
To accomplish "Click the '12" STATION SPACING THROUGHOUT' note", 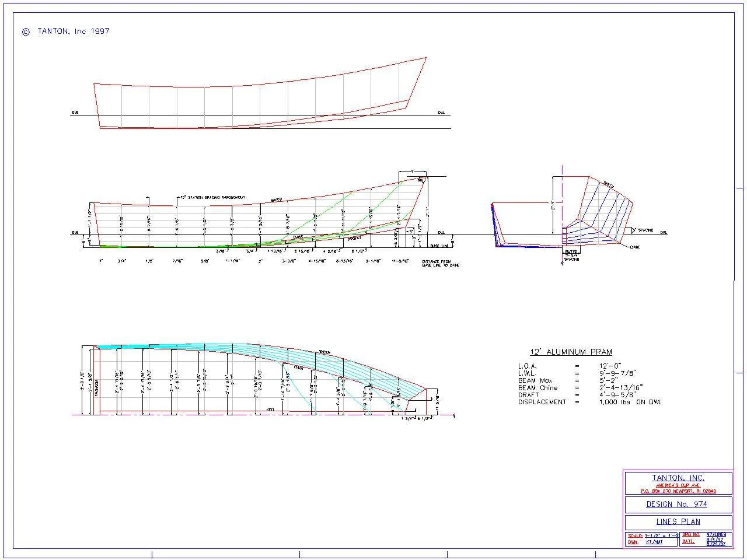I will [x=212, y=198].
